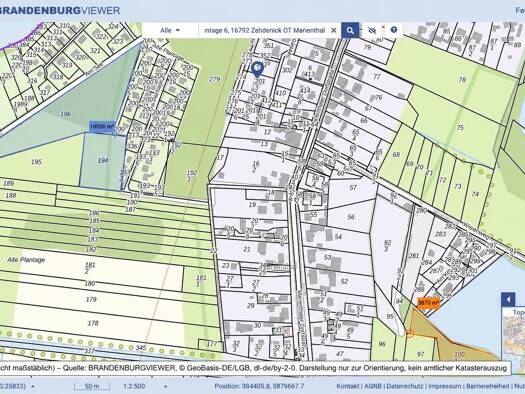Click the blue location pin marker

click(x=257, y=69)
